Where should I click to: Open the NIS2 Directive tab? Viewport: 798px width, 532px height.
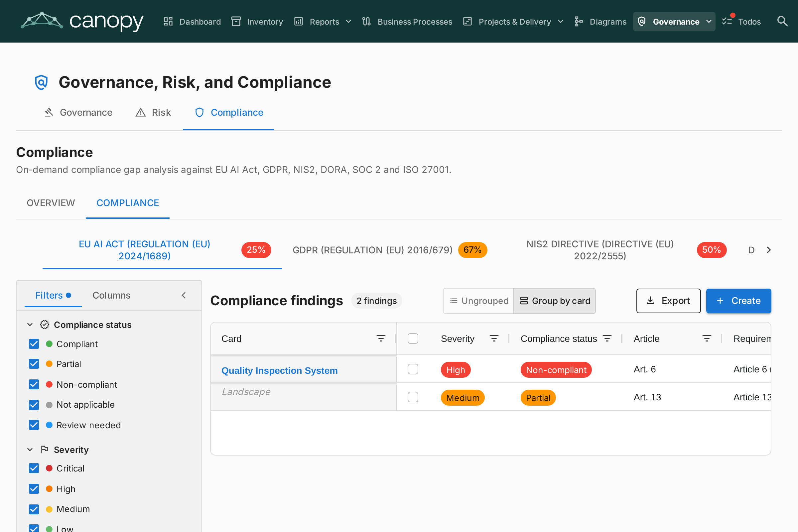[x=617, y=250]
